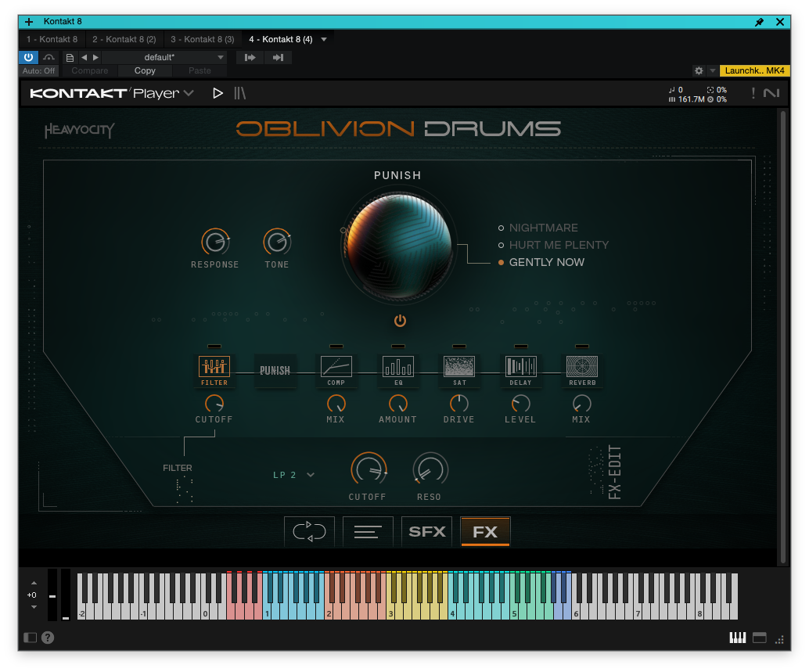Click the Compare button
The height and width of the screenshot is (672, 809).
click(x=90, y=71)
